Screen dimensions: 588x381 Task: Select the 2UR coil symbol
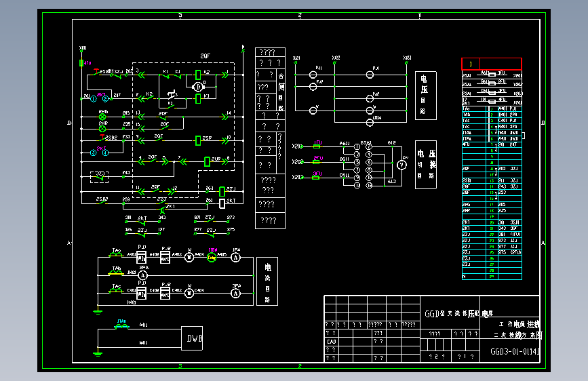(207, 161)
